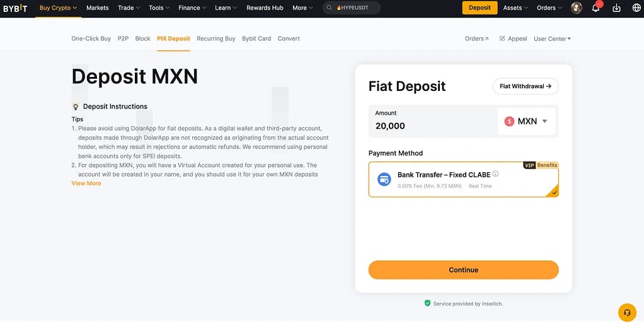Image resolution: width=644 pixels, height=330 pixels.
Task: Open the Markets menu item
Action: (97, 8)
